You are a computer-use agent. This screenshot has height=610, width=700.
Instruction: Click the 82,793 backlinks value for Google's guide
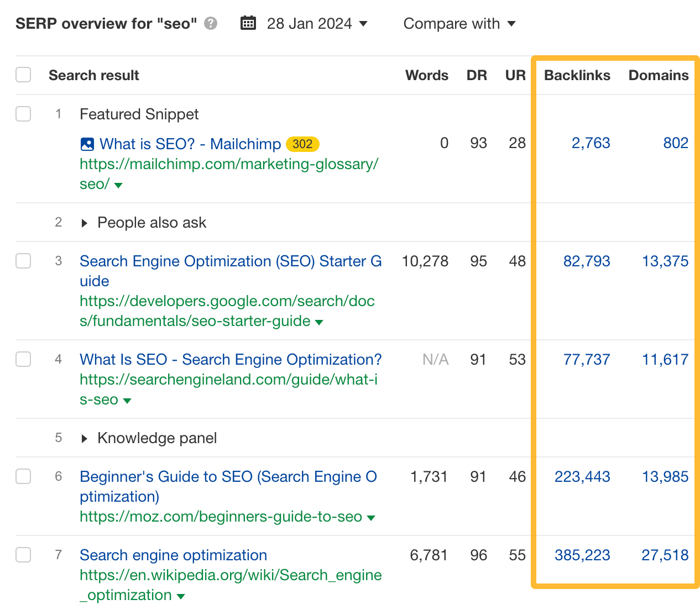pyautogui.click(x=587, y=261)
